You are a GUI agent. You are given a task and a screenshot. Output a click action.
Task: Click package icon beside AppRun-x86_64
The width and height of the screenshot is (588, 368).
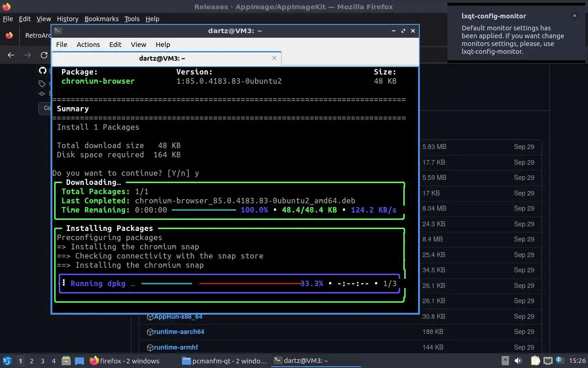[150, 317]
